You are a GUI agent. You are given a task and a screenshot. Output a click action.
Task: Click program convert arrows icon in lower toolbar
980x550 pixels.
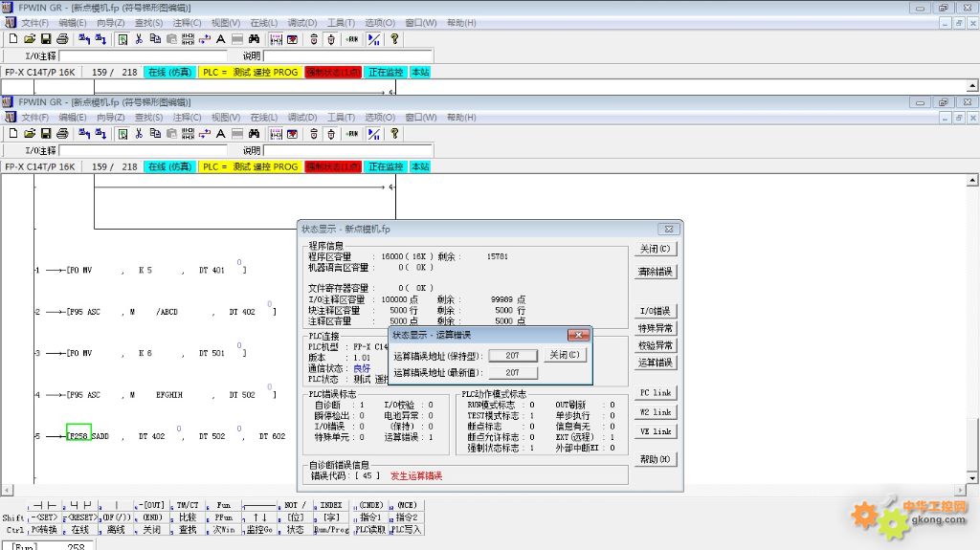[205, 133]
